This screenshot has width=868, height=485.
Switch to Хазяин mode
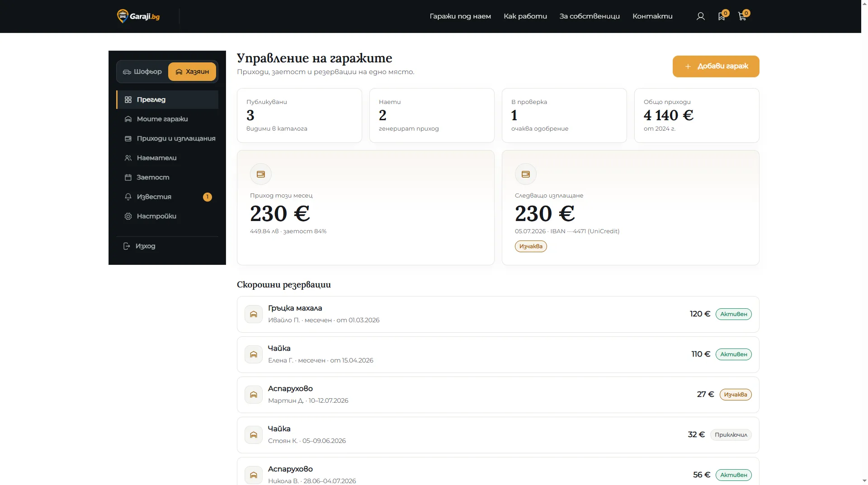[x=192, y=71]
